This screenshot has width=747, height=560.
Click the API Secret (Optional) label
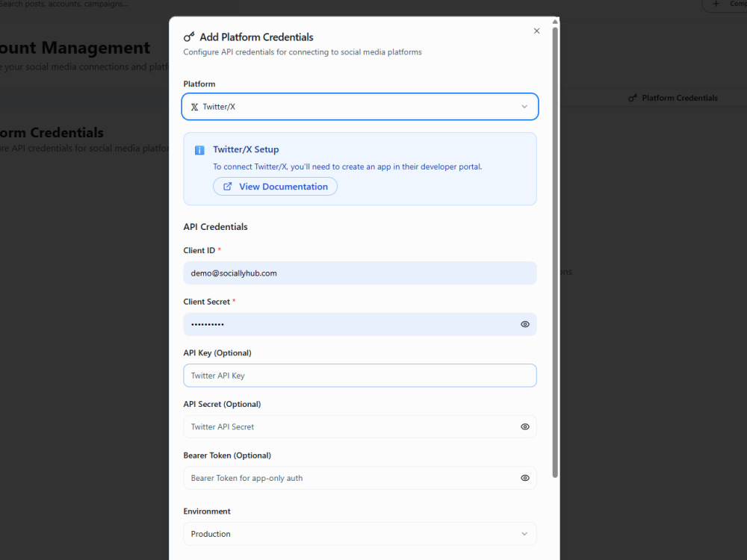tap(222, 404)
